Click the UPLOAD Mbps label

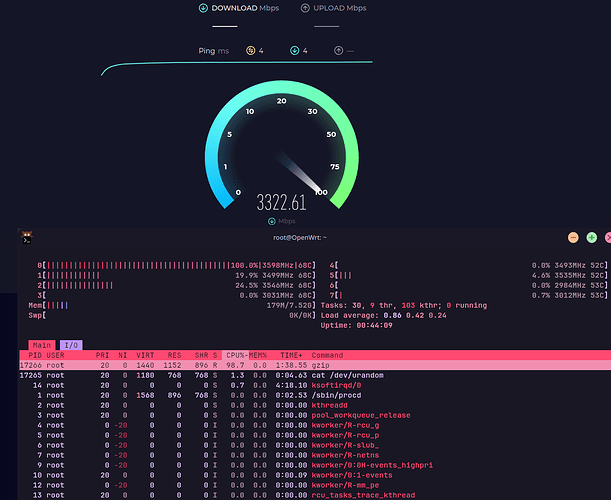(x=340, y=8)
